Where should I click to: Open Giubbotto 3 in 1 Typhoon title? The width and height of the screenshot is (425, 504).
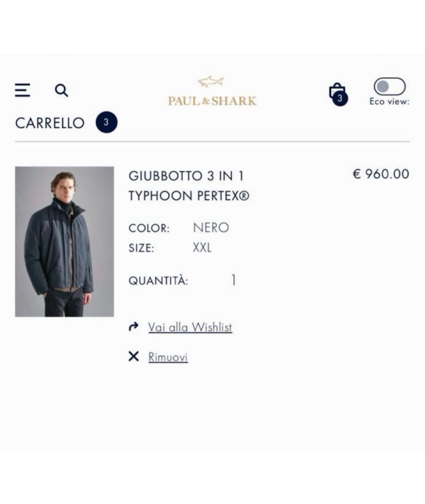coord(188,185)
